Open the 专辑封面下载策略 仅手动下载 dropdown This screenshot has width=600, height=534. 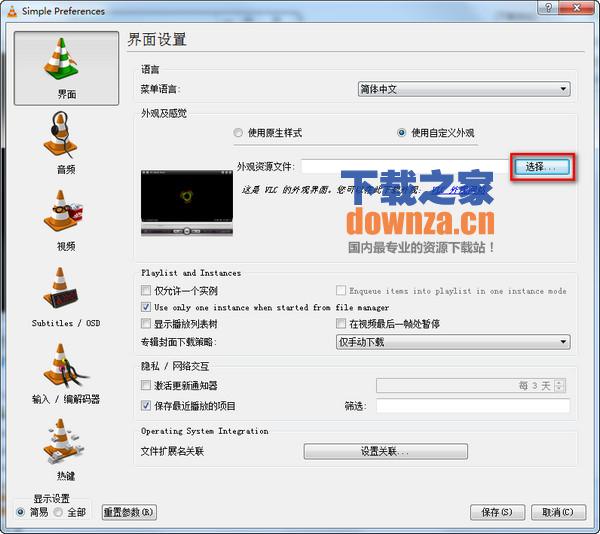[453, 342]
